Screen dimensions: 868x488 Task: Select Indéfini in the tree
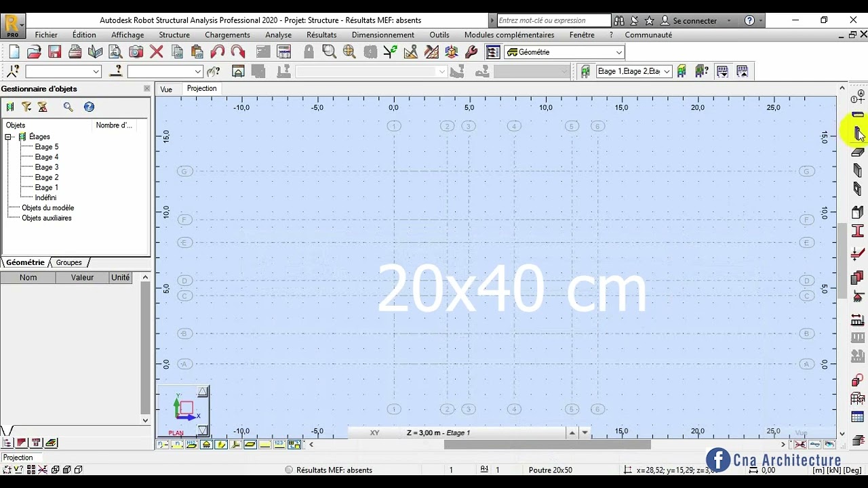click(45, 198)
